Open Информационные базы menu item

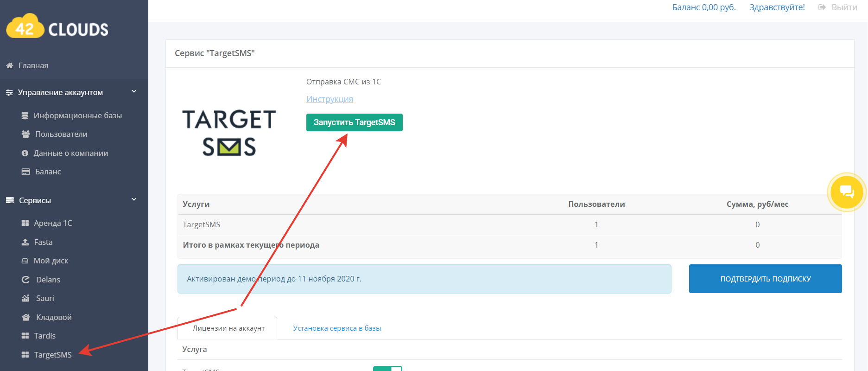(x=78, y=115)
